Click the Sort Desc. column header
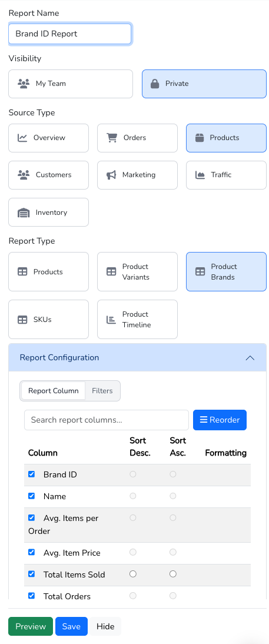The image size is (269, 644). [140, 446]
